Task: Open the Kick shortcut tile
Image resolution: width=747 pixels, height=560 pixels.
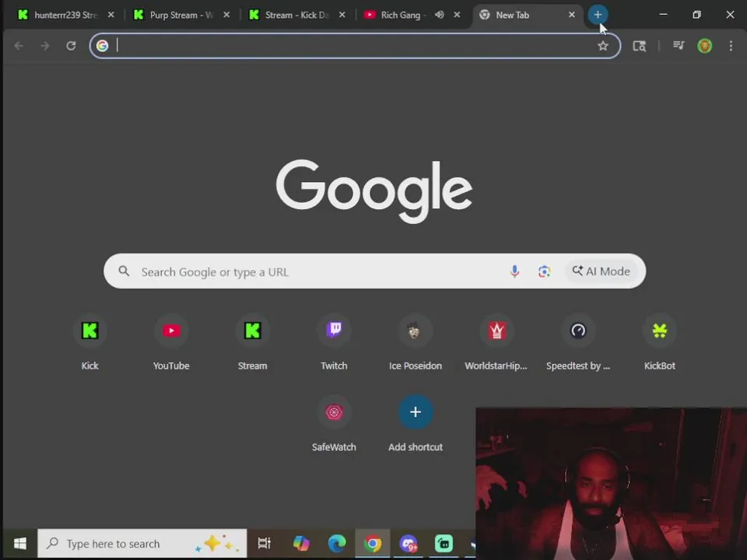Action: pyautogui.click(x=89, y=343)
